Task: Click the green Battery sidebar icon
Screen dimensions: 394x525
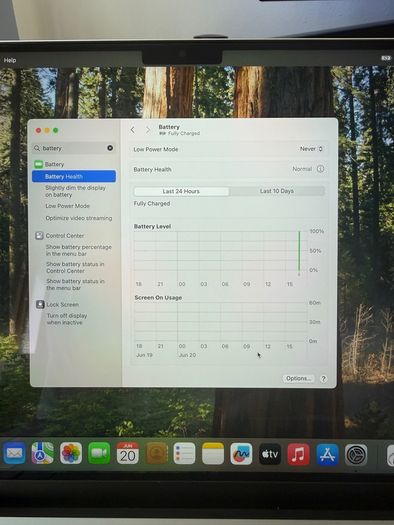Action: 38,164
